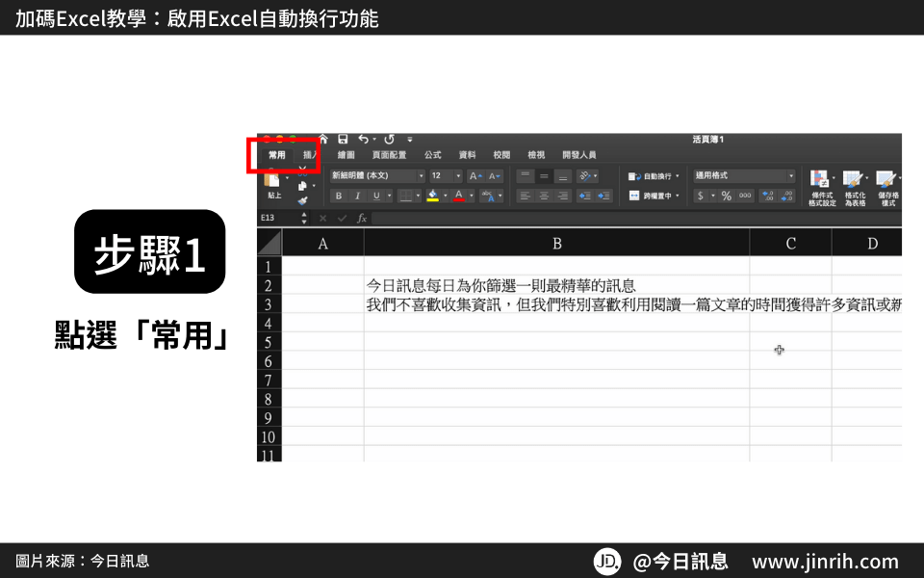The image size is (924, 578).
Task: Open 格式化為表格 format as table
Action: [855, 188]
